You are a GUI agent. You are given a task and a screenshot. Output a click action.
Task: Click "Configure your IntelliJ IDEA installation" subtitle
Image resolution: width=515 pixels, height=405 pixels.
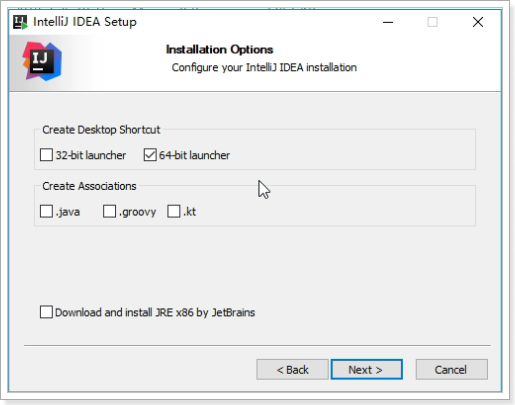(264, 67)
